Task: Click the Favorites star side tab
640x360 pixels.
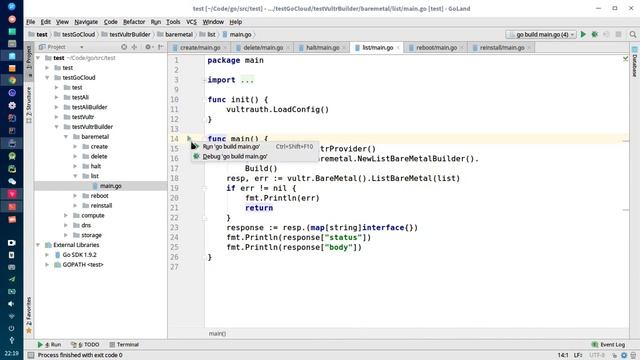Action: click(29, 314)
